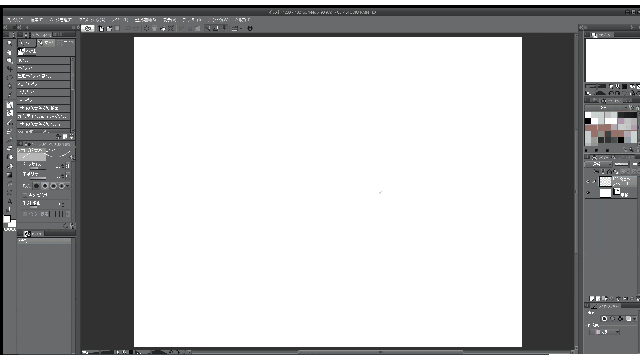Image resolution: width=640 pixels, height=360 pixels.
Task: Choose the strongest anti-aliasing option
Action: click(62, 186)
